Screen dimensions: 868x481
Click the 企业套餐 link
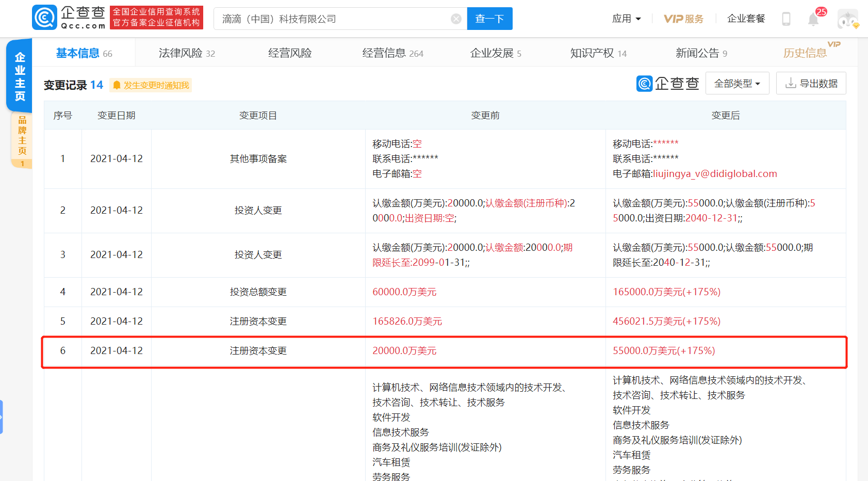point(746,19)
